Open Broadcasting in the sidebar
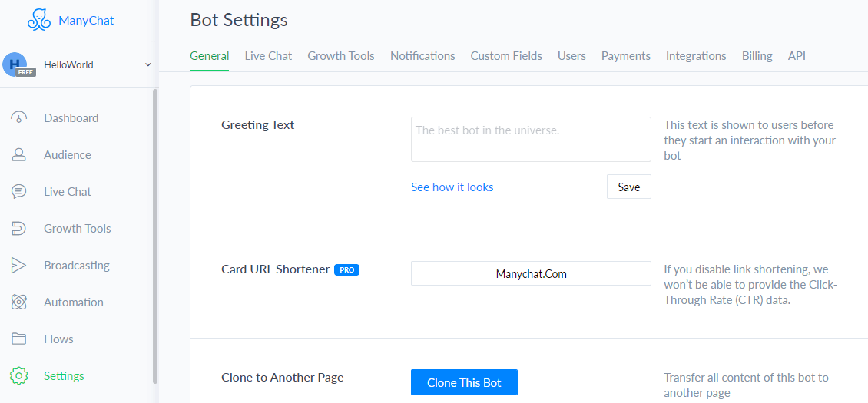 coord(77,265)
